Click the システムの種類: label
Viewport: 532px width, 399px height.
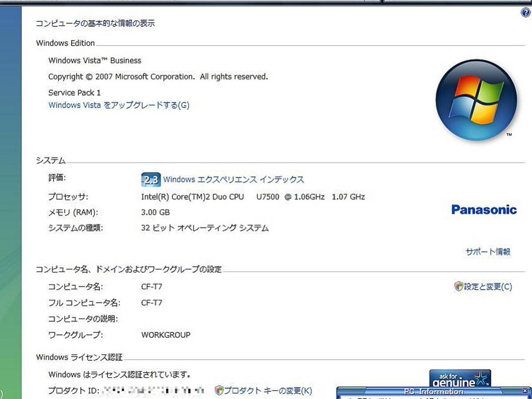pyautogui.click(x=75, y=229)
